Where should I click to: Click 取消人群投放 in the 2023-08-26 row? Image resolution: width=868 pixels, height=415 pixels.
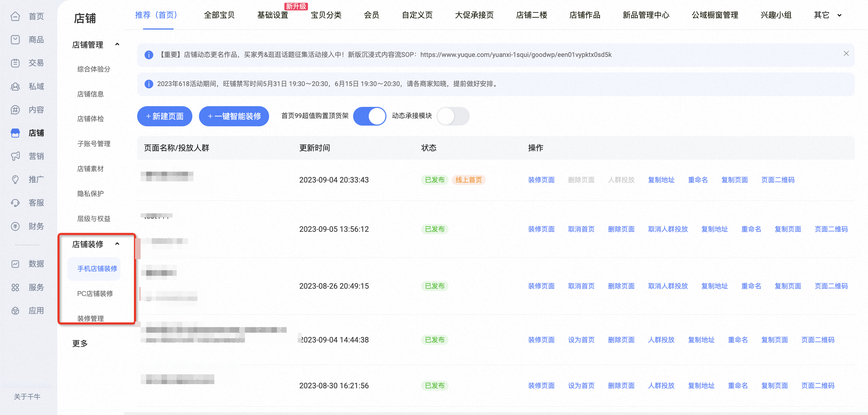pos(668,286)
